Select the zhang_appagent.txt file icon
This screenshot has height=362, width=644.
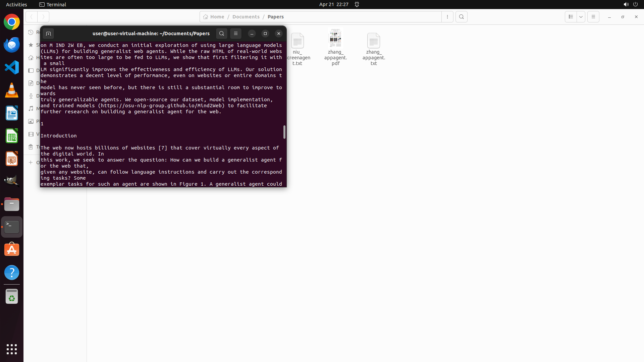pos(373,41)
